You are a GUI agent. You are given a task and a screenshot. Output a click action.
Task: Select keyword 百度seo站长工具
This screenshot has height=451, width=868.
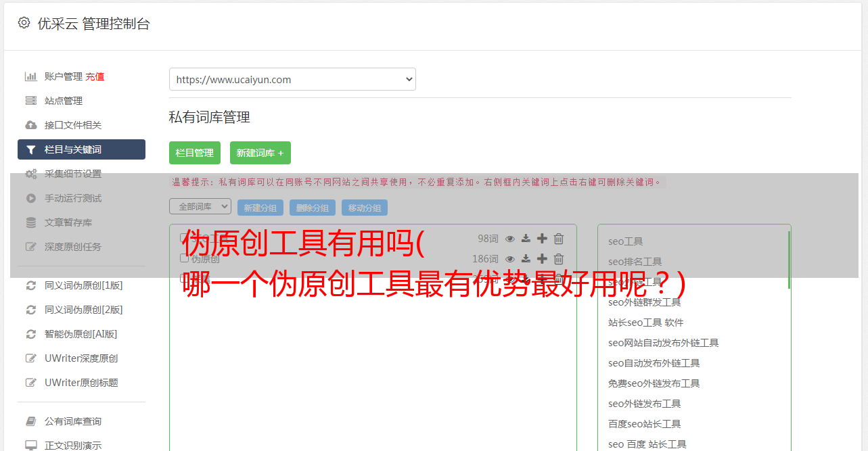pos(645,424)
